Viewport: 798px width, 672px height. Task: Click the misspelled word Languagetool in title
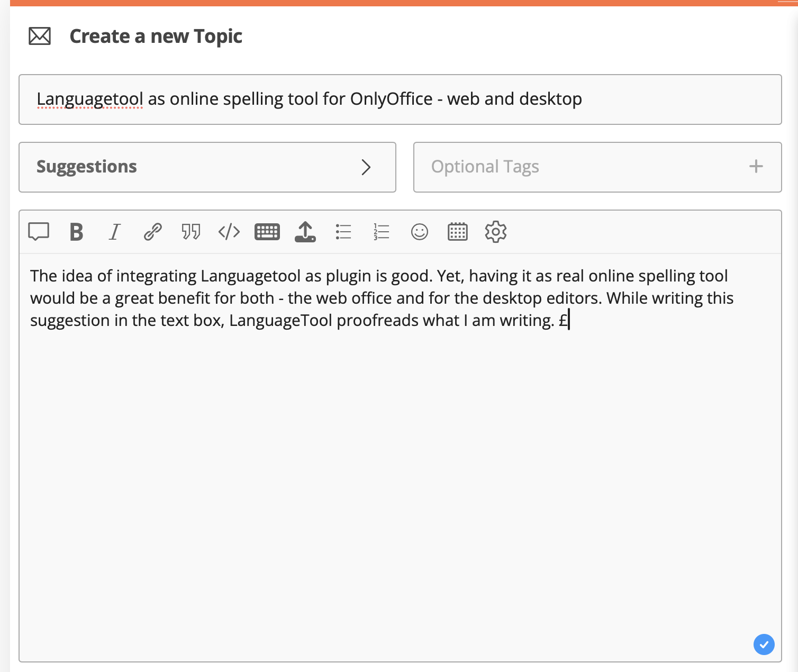point(90,99)
